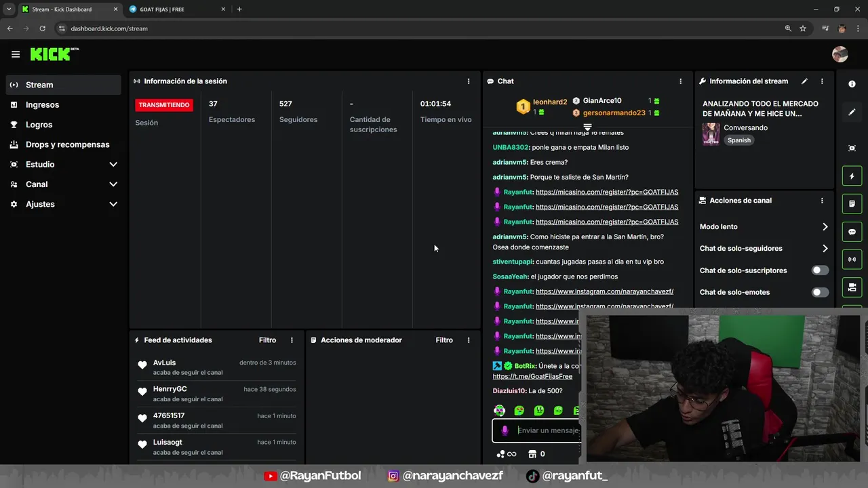Screen dimensions: 868x488
Task: Open Modo lento settings arrow
Action: click(825, 227)
